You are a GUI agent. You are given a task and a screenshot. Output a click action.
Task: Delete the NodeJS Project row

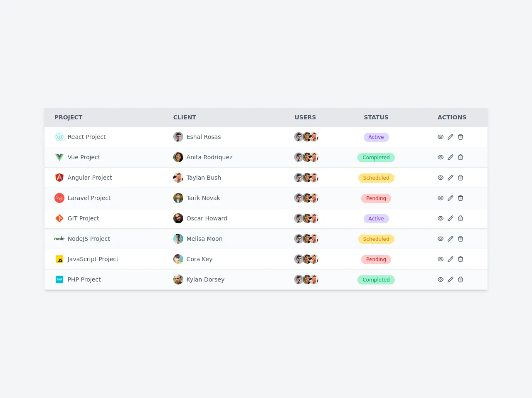click(x=461, y=239)
